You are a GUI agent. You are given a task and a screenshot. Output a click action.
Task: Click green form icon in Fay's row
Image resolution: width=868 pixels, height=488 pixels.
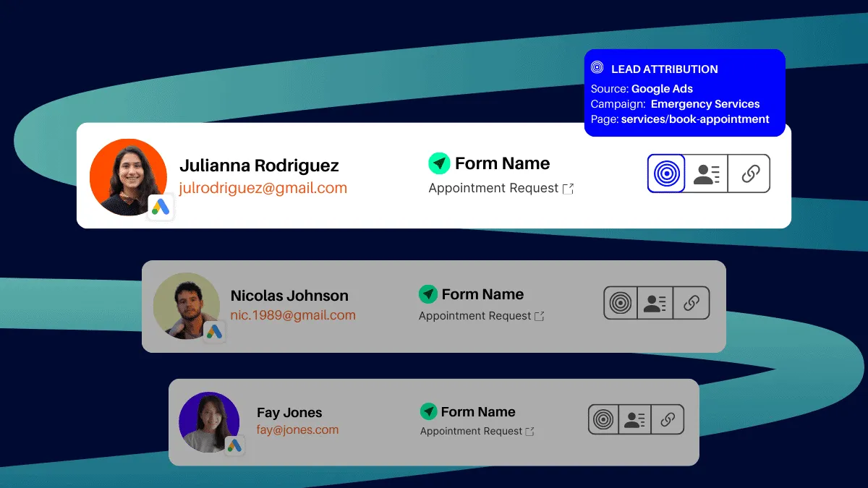pyautogui.click(x=429, y=411)
